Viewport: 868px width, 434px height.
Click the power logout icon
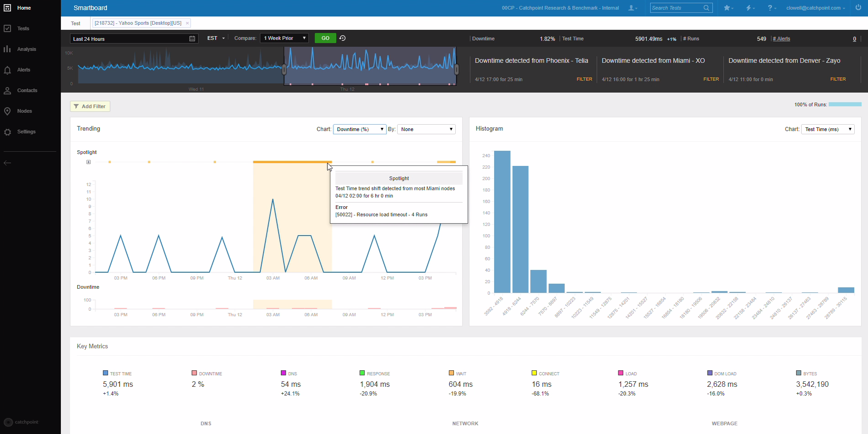858,8
